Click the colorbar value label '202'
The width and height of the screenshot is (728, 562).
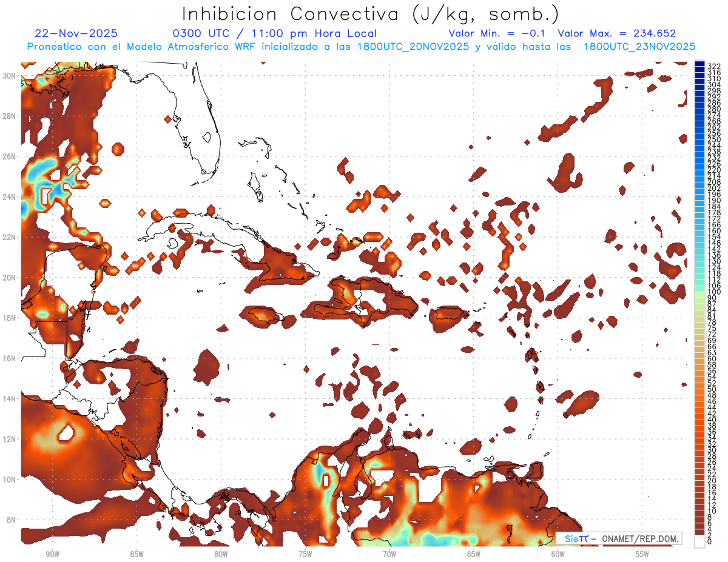point(714,188)
